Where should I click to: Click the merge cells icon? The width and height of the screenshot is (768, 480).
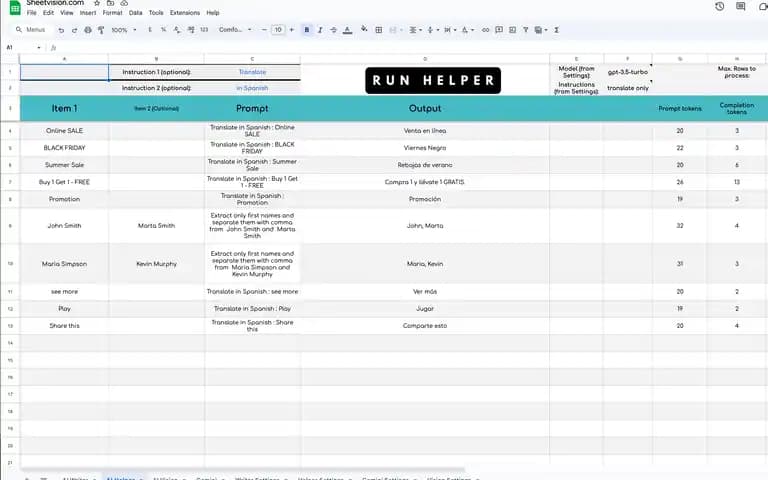[392, 30]
